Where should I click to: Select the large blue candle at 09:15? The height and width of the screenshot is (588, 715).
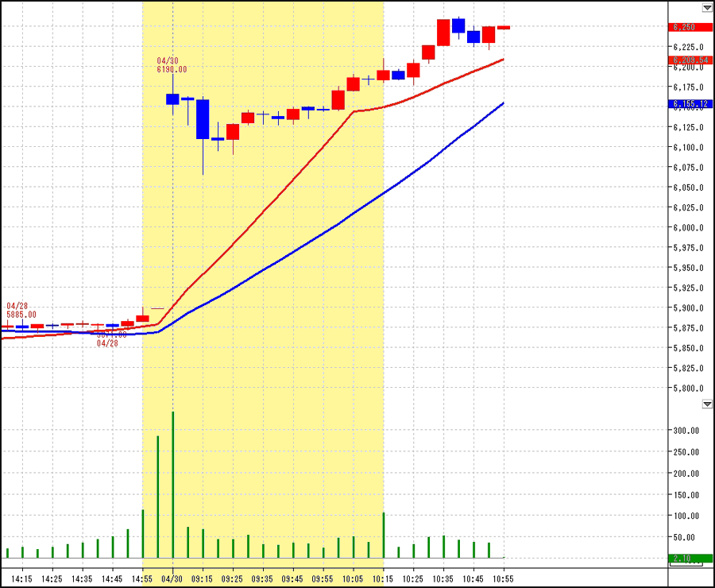203,119
